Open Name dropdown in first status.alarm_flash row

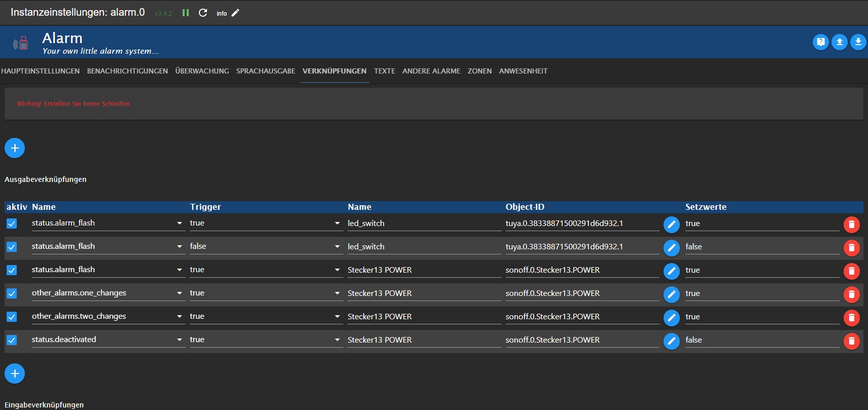[109, 223]
